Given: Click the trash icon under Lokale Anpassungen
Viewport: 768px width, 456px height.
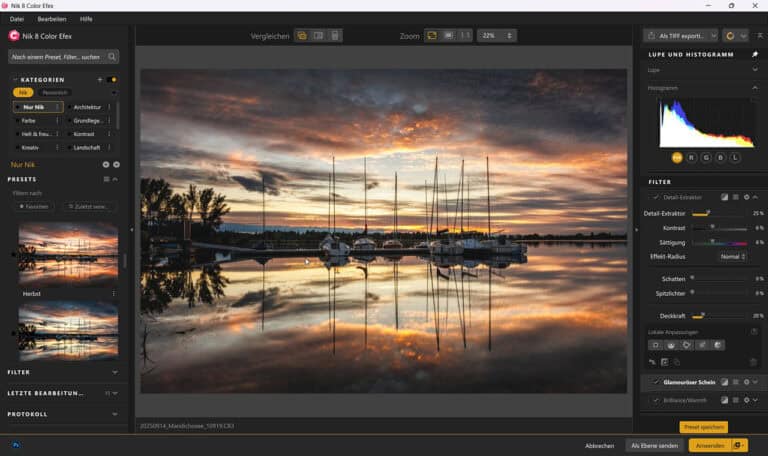Looking at the screenshot, I should click(753, 361).
